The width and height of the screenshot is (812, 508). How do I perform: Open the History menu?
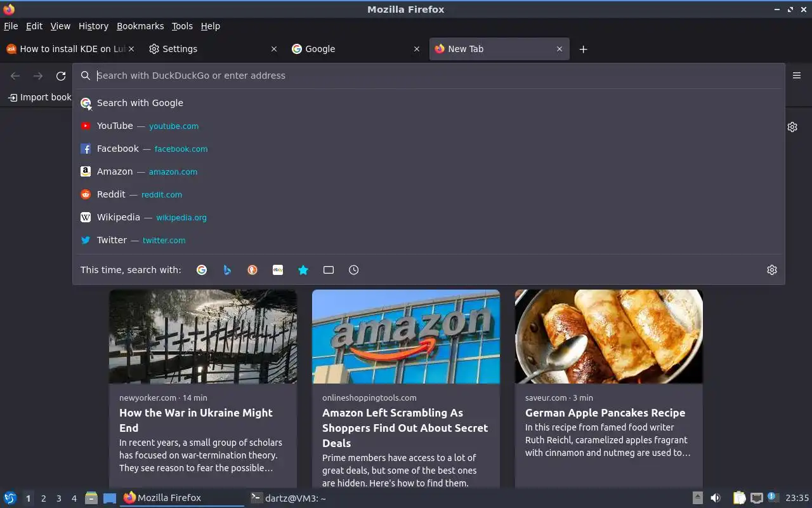[93, 26]
